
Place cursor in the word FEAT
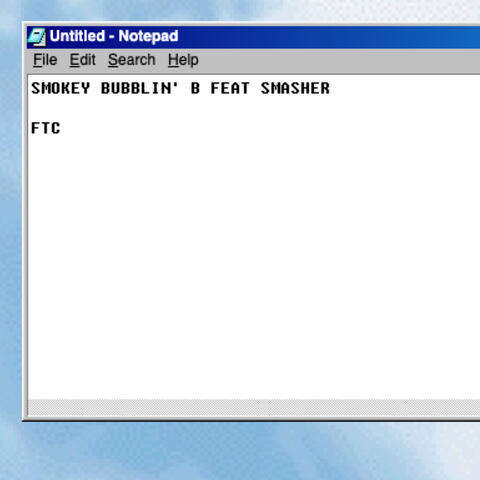click(x=230, y=88)
